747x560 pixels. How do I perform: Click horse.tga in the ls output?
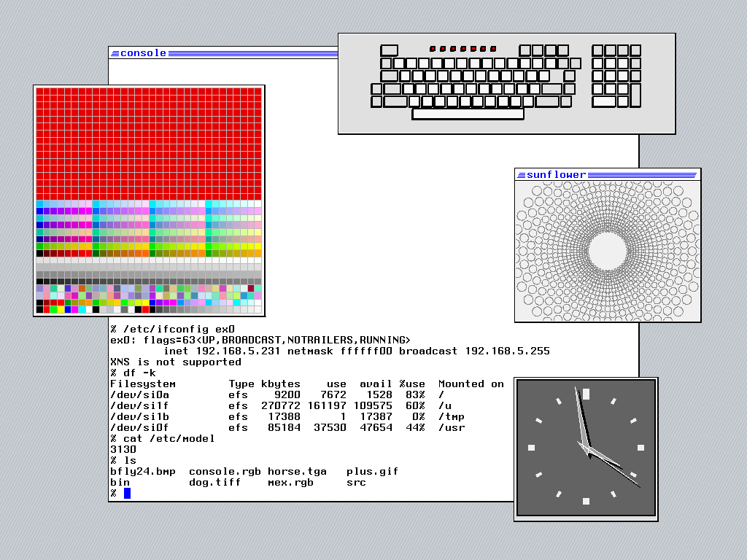[297, 472]
